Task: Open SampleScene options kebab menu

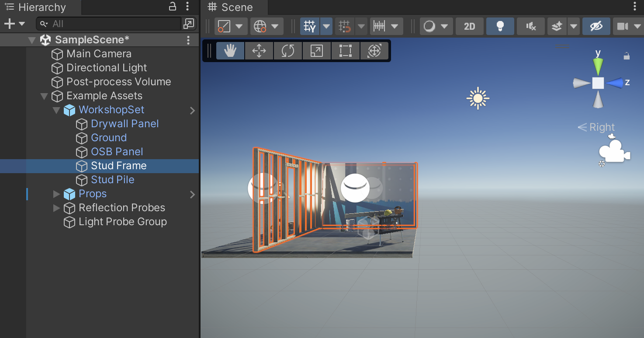Action: pyautogui.click(x=188, y=40)
